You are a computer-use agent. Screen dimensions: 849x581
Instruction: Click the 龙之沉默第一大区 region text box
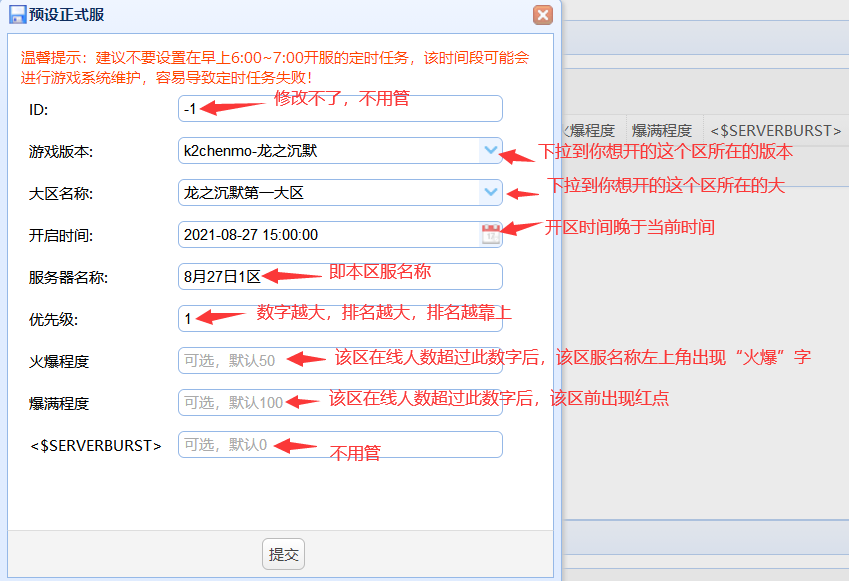tap(328, 192)
